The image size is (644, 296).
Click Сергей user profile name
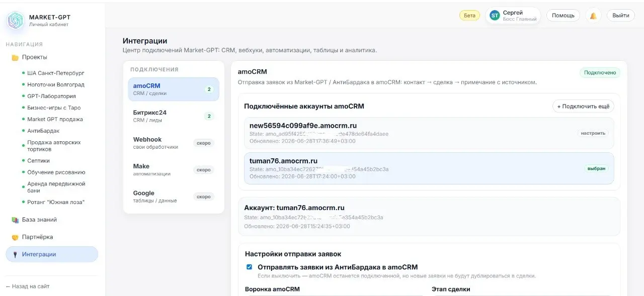[x=513, y=13]
